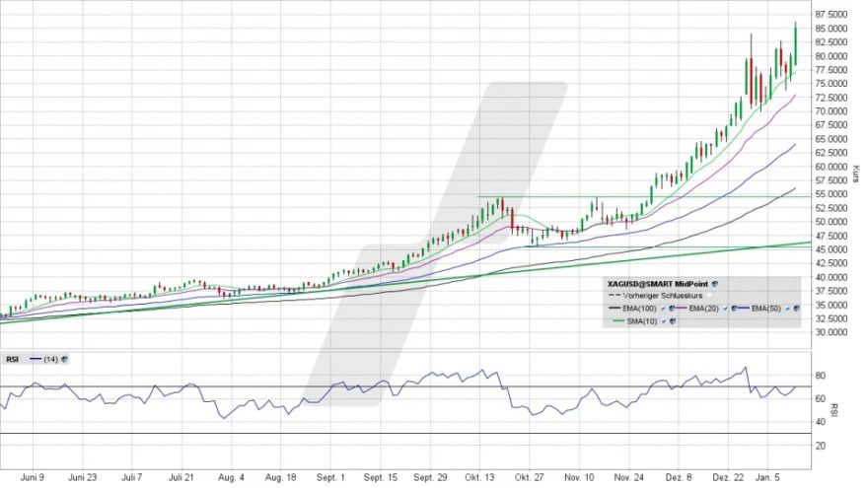Click the black EMA(100) line swatch

[x=616, y=309]
